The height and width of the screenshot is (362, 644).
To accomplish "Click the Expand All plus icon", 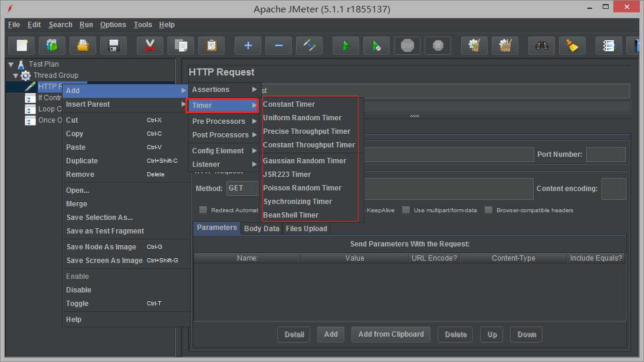I will [248, 45].
